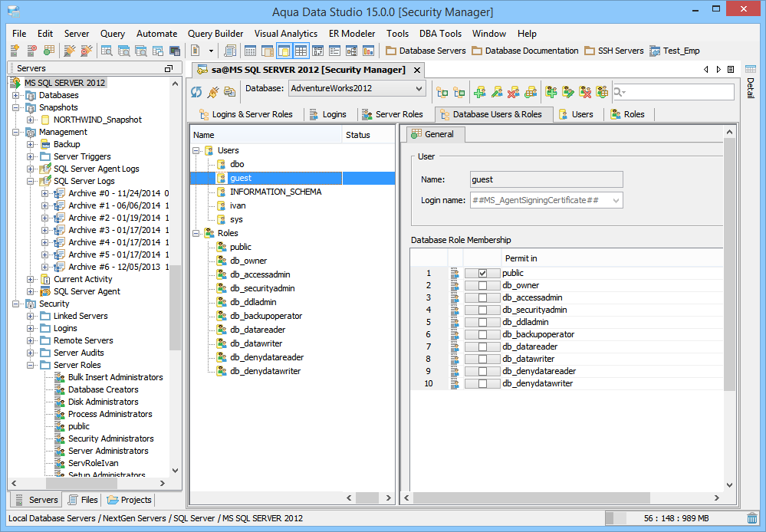Screen dimensions: 766x532
Task: Open the Query Builder menu
Action: point(215,34)
